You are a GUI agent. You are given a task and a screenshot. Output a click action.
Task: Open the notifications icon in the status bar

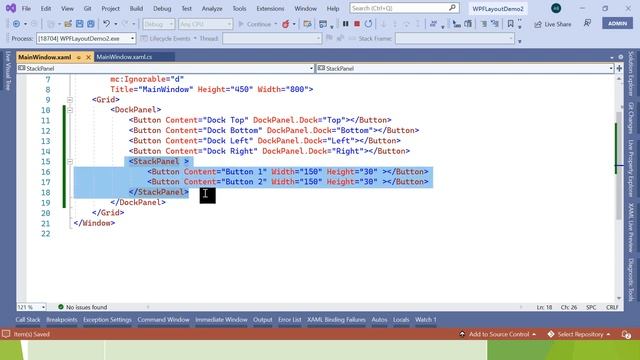[x=627, y=334]
